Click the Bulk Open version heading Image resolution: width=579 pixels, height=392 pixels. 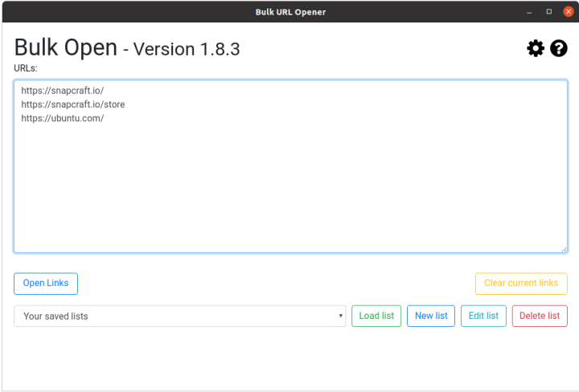(x=127, y=48)
